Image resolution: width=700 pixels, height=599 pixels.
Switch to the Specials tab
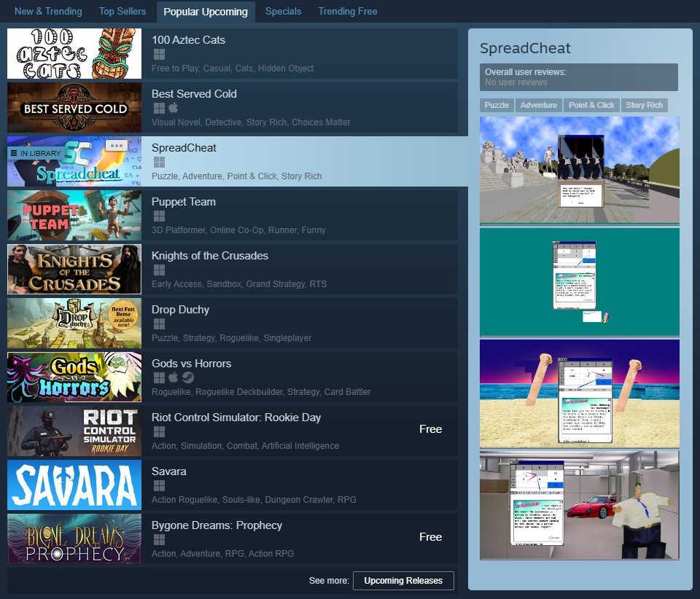[283, 11]
